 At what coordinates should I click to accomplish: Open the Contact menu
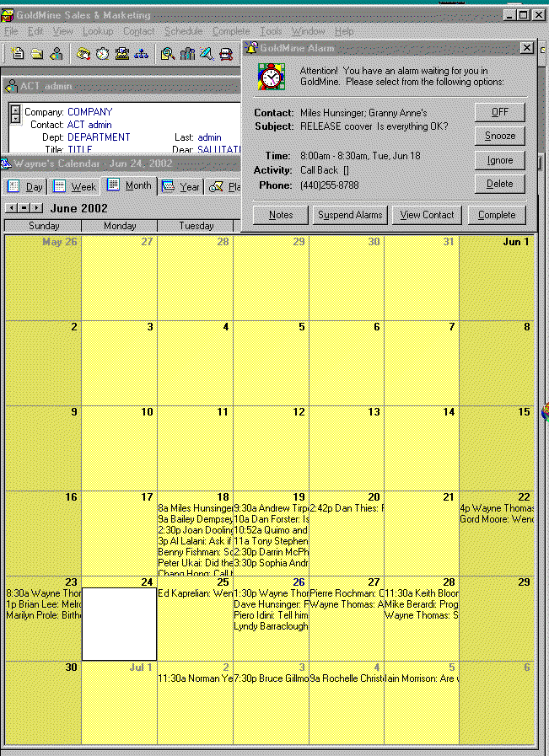tap(138, 31)
